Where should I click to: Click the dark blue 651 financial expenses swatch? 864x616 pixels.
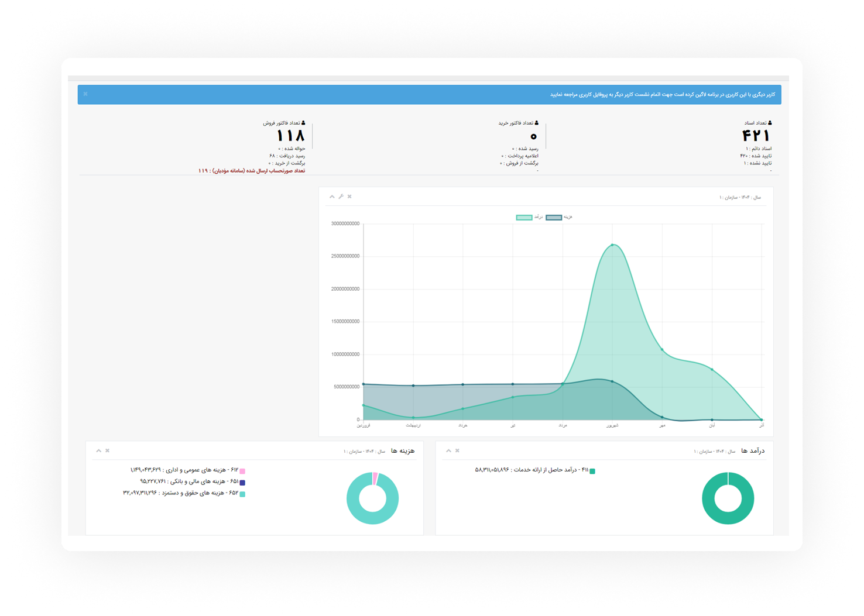tap(242, 483)
